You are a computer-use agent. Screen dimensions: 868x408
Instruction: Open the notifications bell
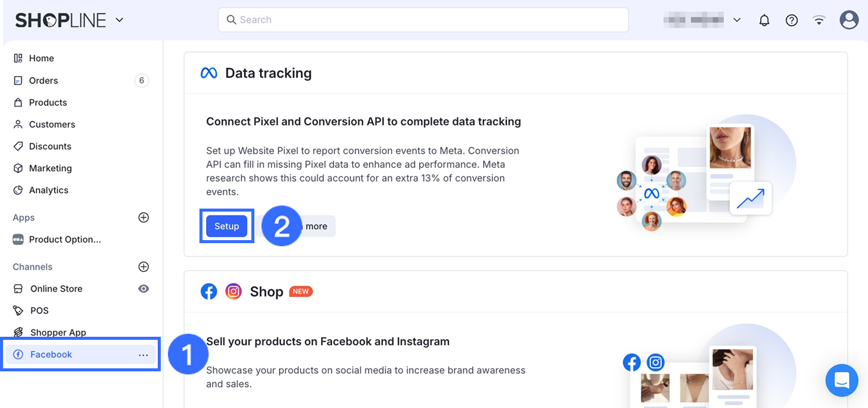point(764,20)
